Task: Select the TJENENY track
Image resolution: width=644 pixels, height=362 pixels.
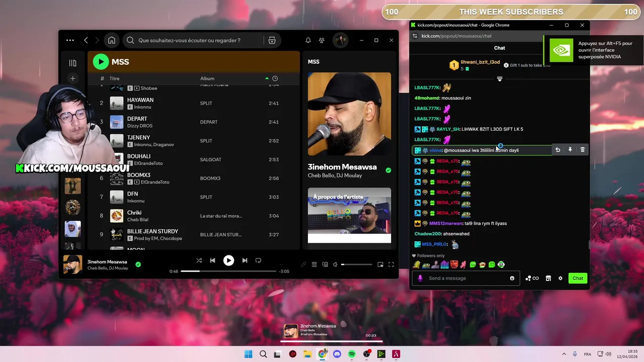Action: [193, 141]
